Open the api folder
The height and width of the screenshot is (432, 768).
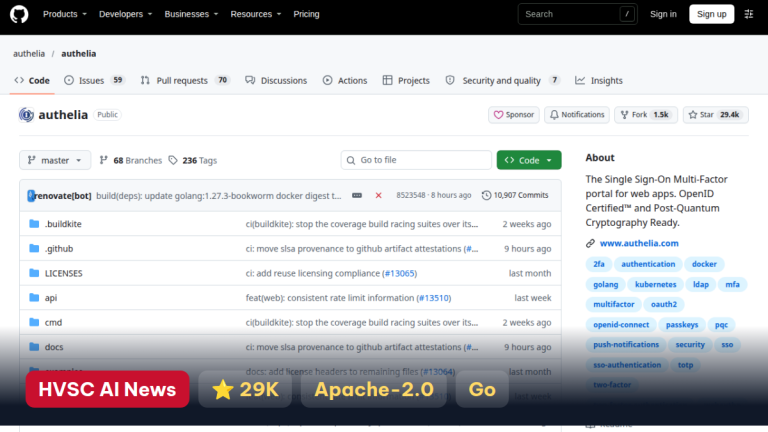click(x=51, y=298)
